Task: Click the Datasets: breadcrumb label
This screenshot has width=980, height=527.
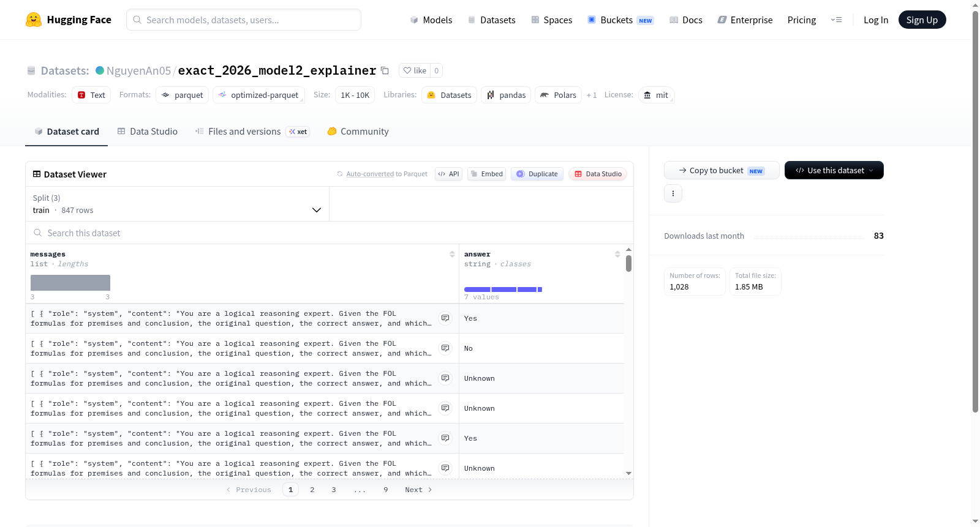Action: tap(65, 70)
